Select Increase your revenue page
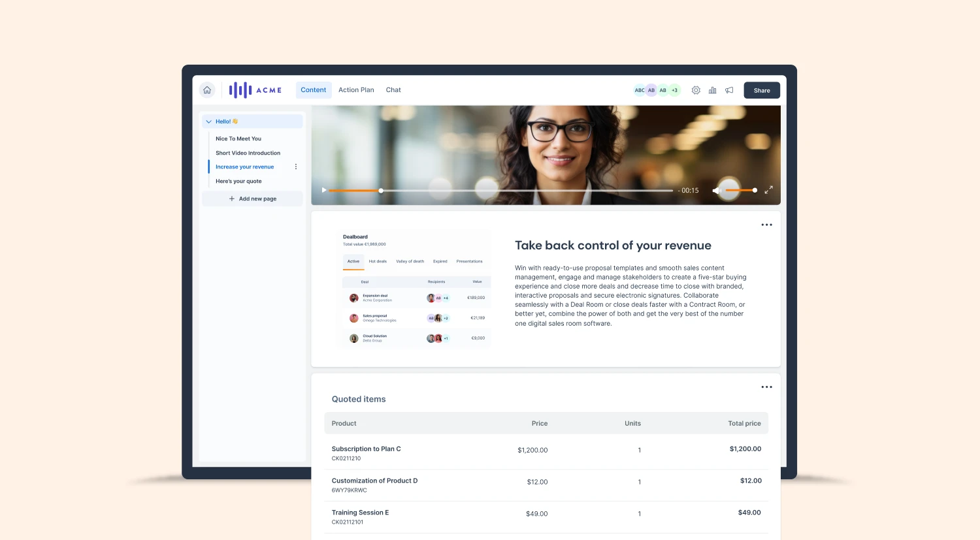 245,167
